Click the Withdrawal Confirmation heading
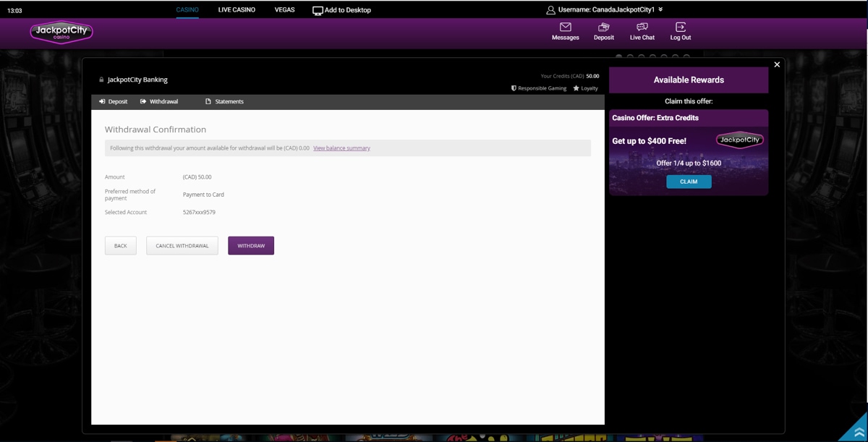 click(x=156, y=129)
